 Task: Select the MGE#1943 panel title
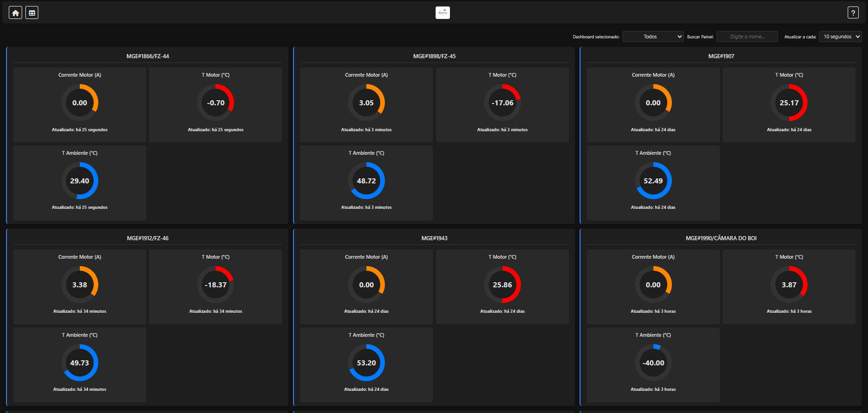pyautogui.click(x=434, y=238)
